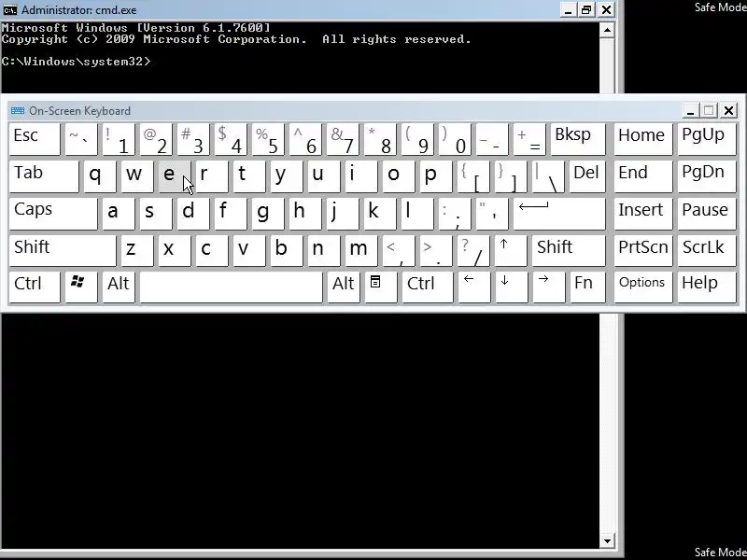Toggle the left Alt key

119,287
